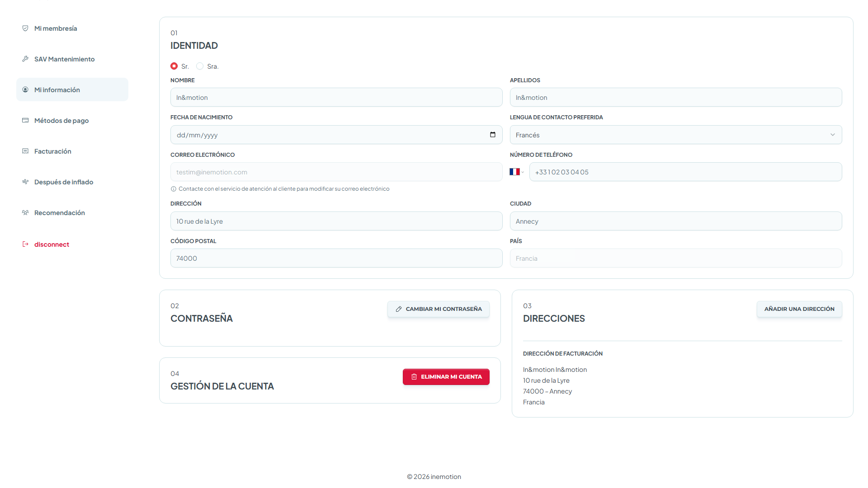868x488 pixels.
Task: Click billing address line '74000 – Annecy'
Action: point(547,391)
